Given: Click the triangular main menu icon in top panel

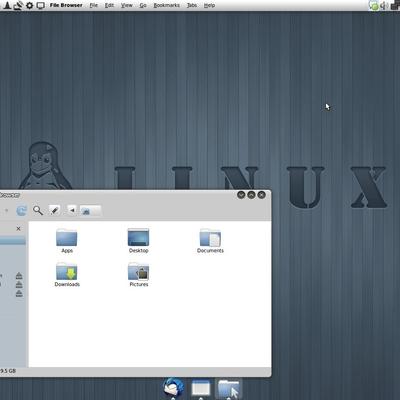Looking at the screenshot, I should tap(7, 5).
